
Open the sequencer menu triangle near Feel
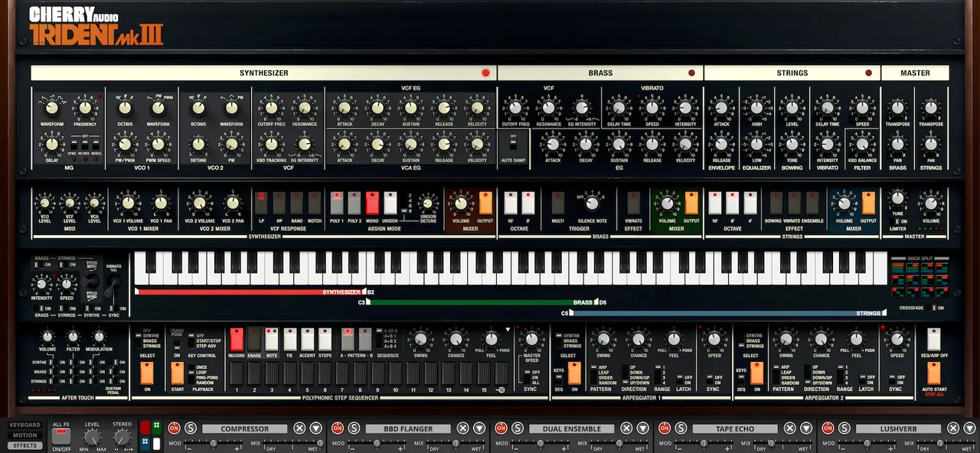507,330
